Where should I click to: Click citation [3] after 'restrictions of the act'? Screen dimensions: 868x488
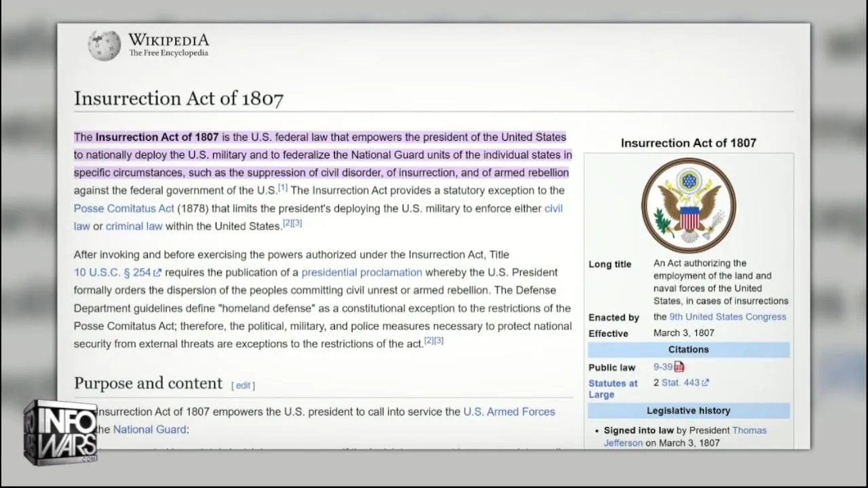pyautogui.click(x=439, y=341)
